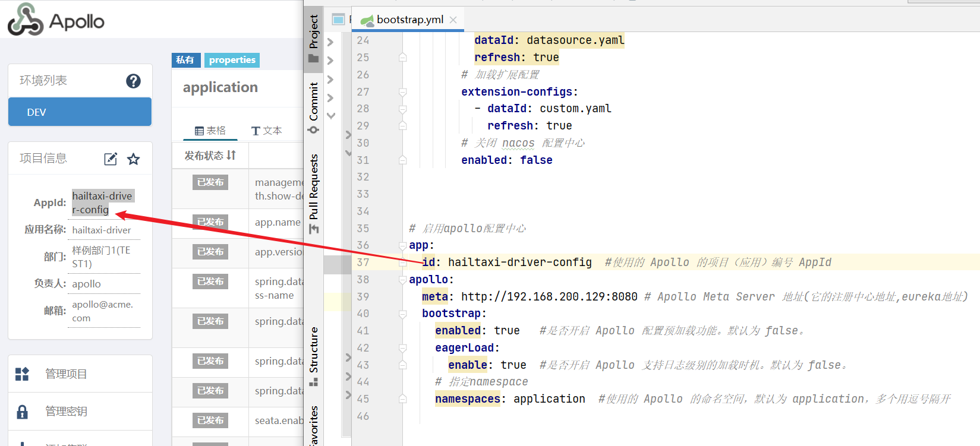Click the 发布状态 column header
980x446 pixels.
[210, 156]
